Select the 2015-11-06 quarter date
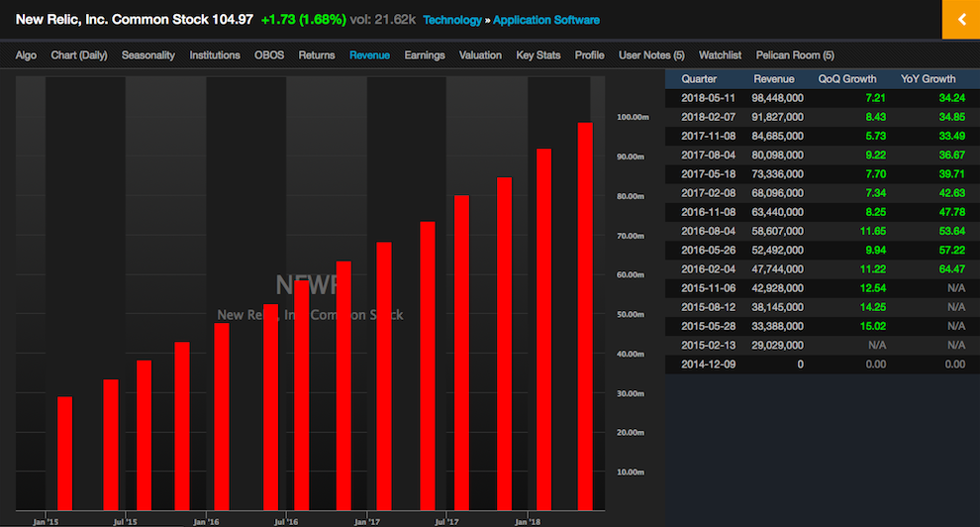 click(708, 288)
